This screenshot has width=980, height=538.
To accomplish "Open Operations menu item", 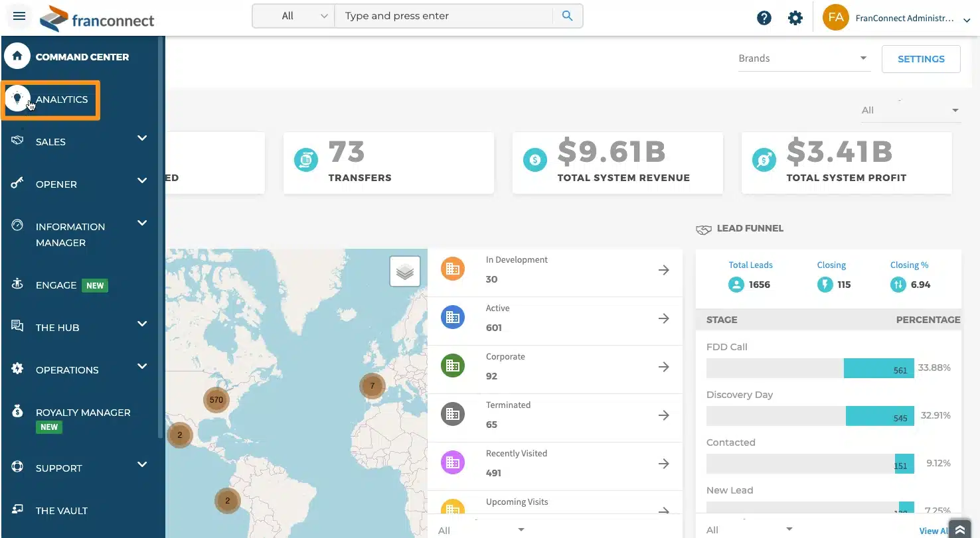I will coord(67,370).
